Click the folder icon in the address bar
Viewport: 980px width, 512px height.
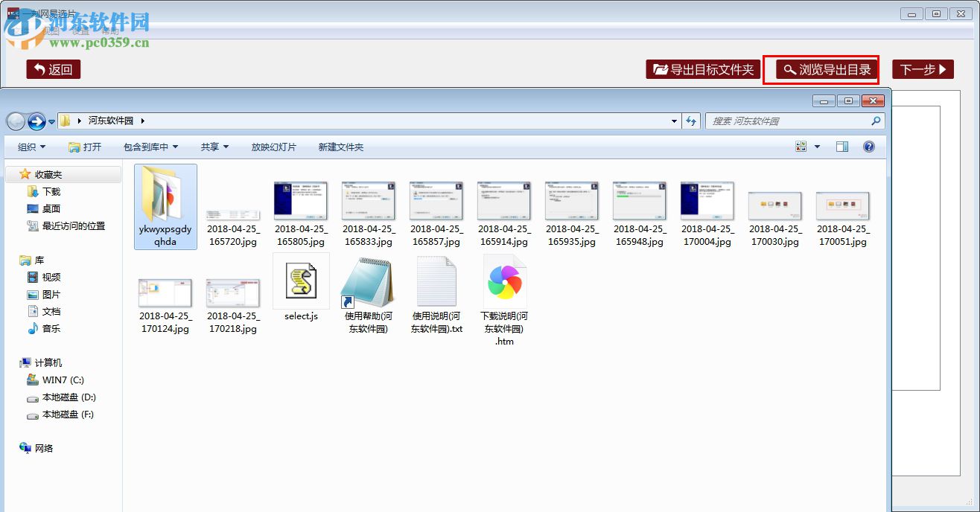pyautogui.click(x=66, y=121)
